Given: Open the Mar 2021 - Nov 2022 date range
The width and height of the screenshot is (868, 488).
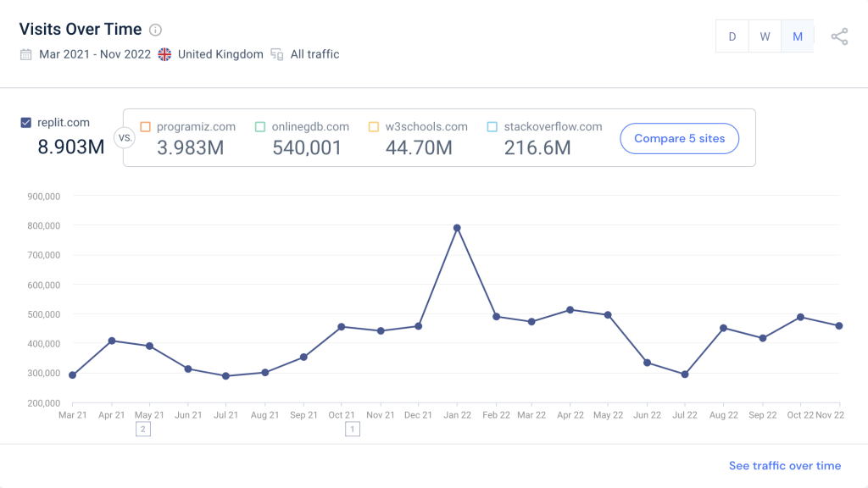Looking at the screenshot, I should pyautogui.click(x=95, y=54).
